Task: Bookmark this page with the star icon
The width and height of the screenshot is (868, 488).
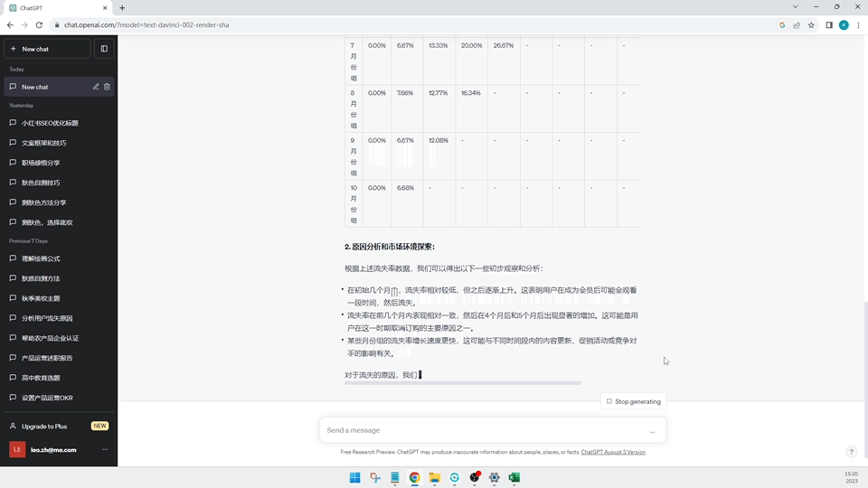Action: tap(811, 25)
